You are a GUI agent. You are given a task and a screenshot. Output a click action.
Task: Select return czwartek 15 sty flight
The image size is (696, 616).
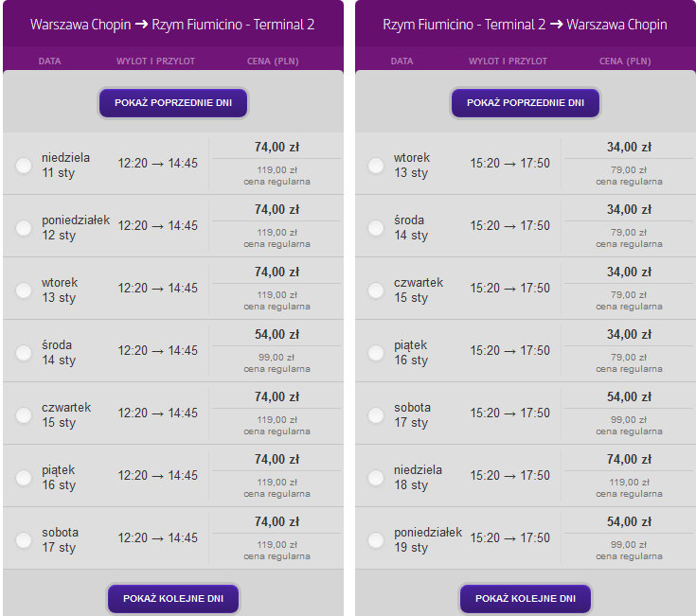point(376,290)
